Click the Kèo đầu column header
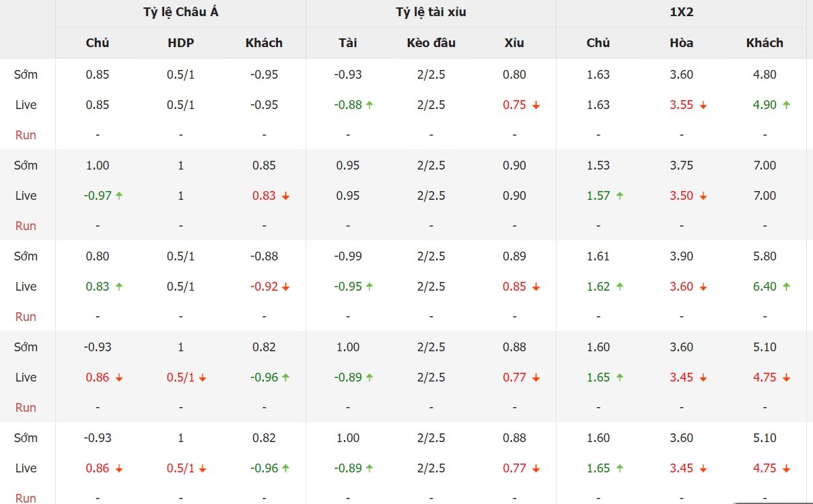Screen dimensions: 813x504 tap(431, 42)
